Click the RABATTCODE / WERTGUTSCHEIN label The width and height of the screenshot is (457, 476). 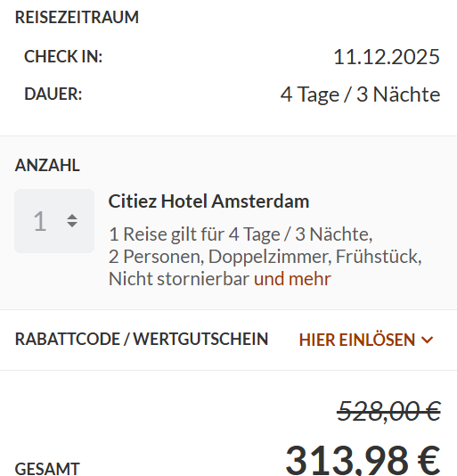click(142, 339)
